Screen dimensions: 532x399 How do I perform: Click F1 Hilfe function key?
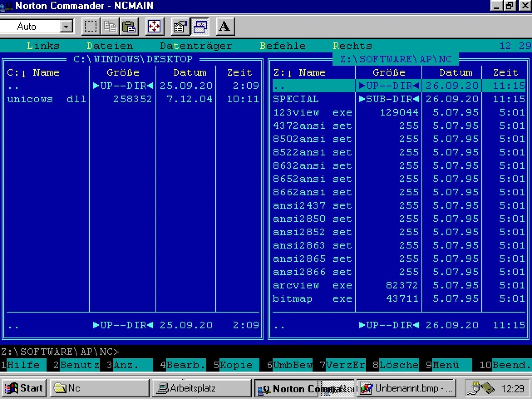(23, 365)
